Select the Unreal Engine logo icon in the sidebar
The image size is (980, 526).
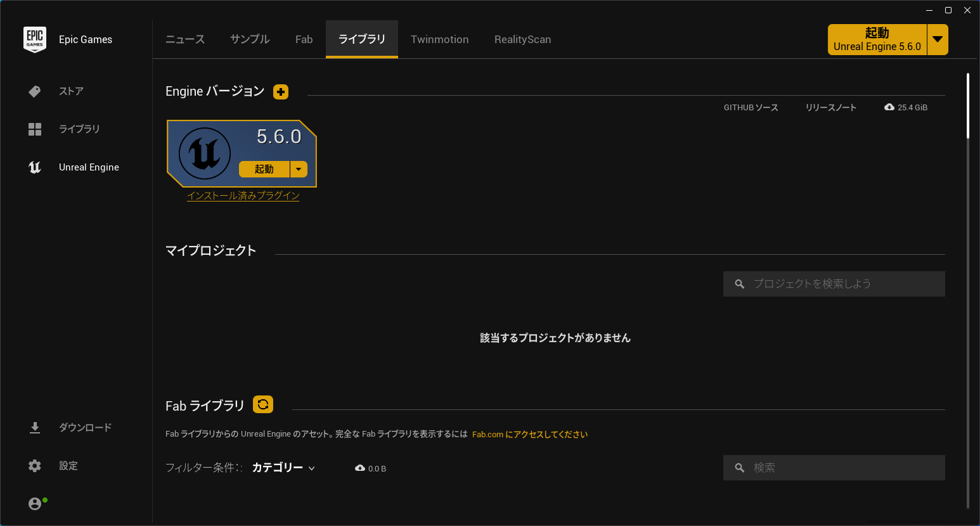pos(35,167)
